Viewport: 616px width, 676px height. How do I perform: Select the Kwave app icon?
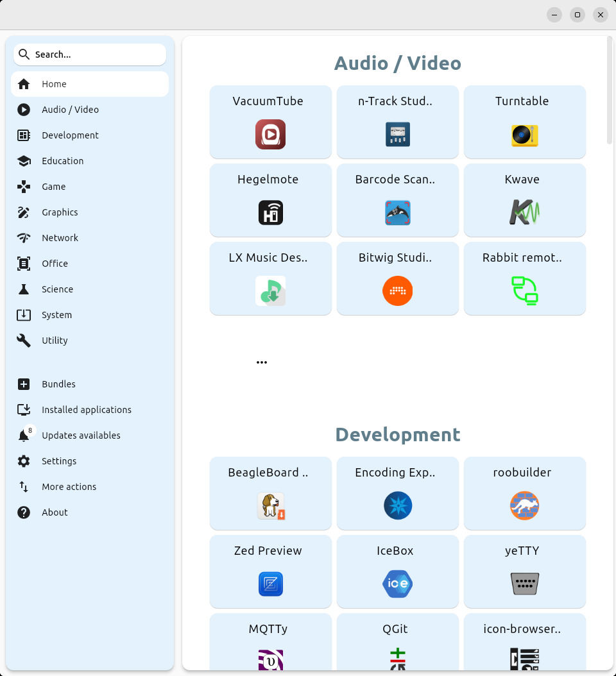coord(524,213)
